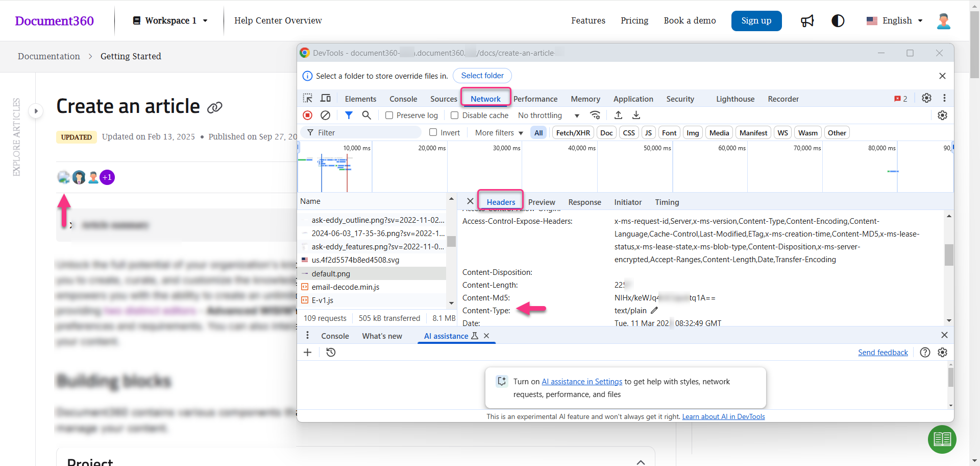The width and height of the screenshot is (980, 466).
Task: Toggle the dark mode contrast icon
Action: point(838,21)
